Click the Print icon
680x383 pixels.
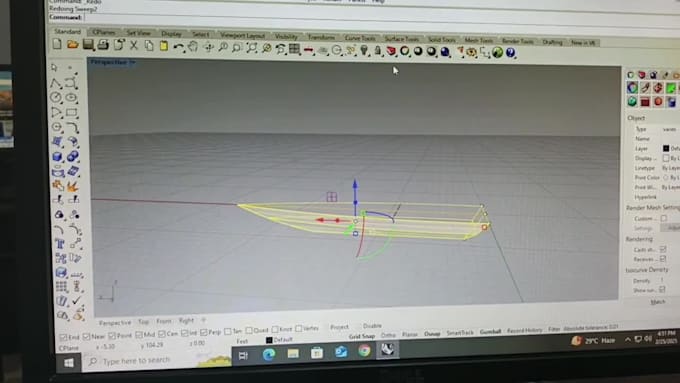(103, 44)
